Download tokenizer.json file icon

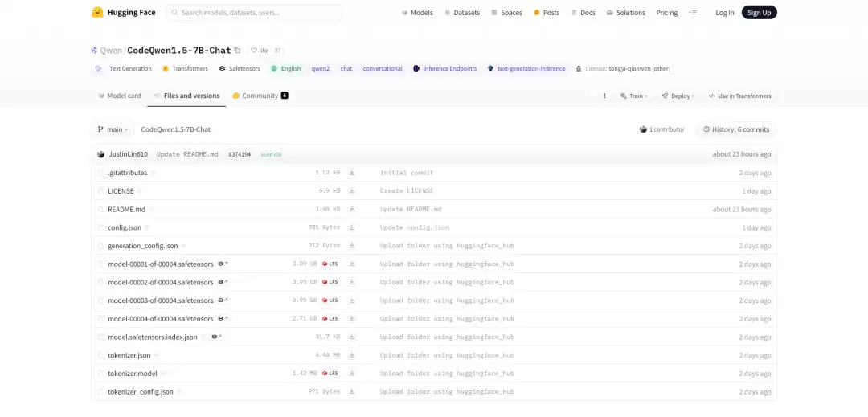(351, 356)
